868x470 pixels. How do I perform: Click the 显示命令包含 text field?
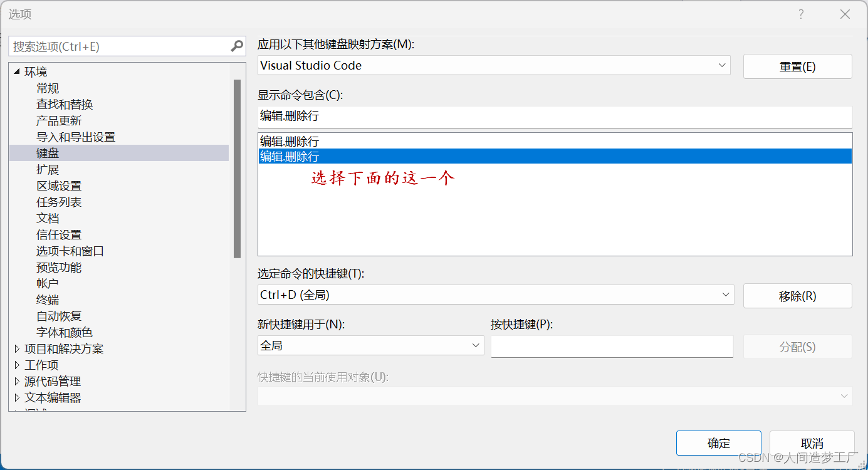[x=555, y=117]
